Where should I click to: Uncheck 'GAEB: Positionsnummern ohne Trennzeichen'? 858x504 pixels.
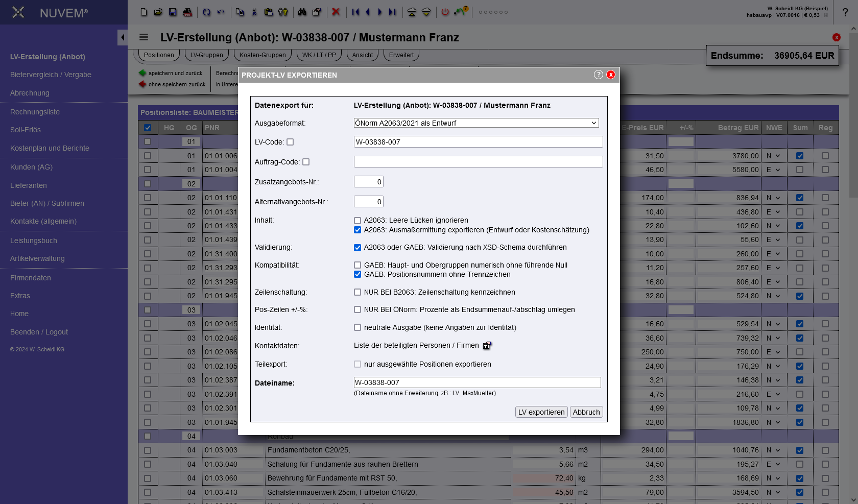pos(357,275)
